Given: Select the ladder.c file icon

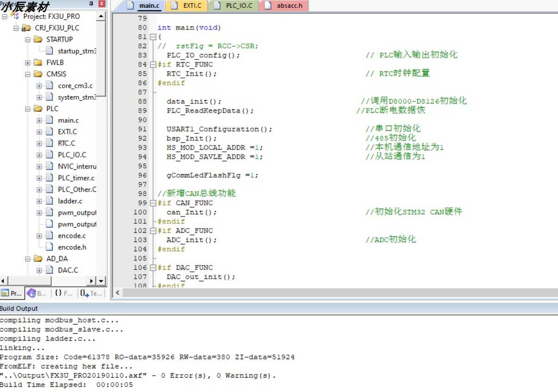Looking at the screenshot, I should 49,201.
